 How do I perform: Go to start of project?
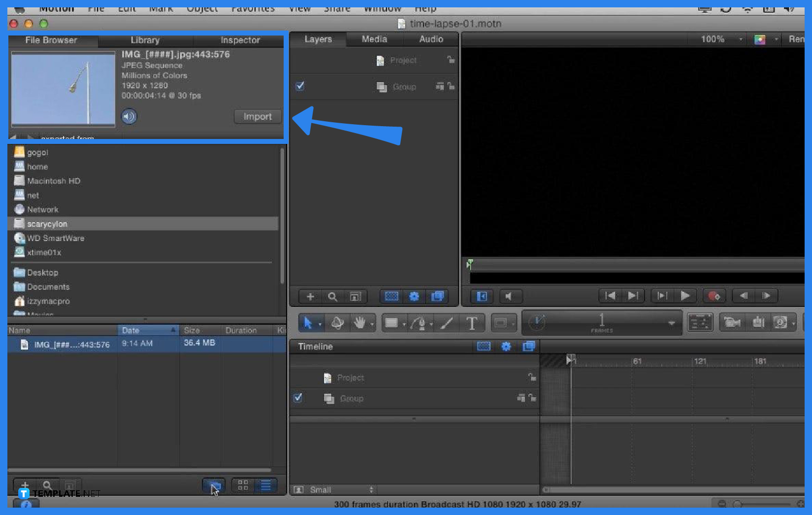coord(610,296)
